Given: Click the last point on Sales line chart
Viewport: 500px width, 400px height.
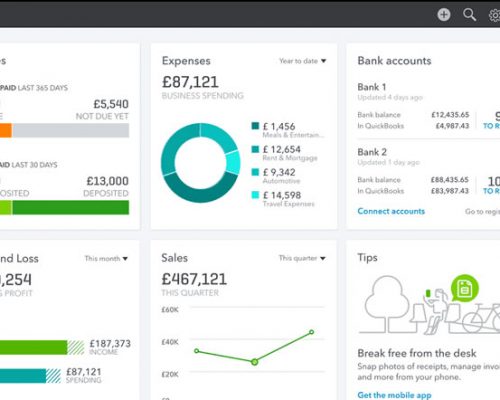Looking at the screenshot, I should 311,332.
